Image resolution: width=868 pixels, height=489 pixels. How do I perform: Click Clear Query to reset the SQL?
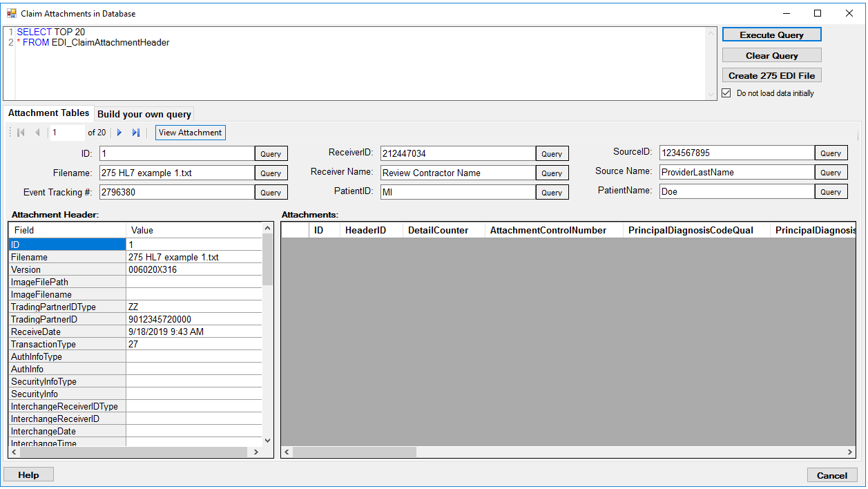(771, 55)
